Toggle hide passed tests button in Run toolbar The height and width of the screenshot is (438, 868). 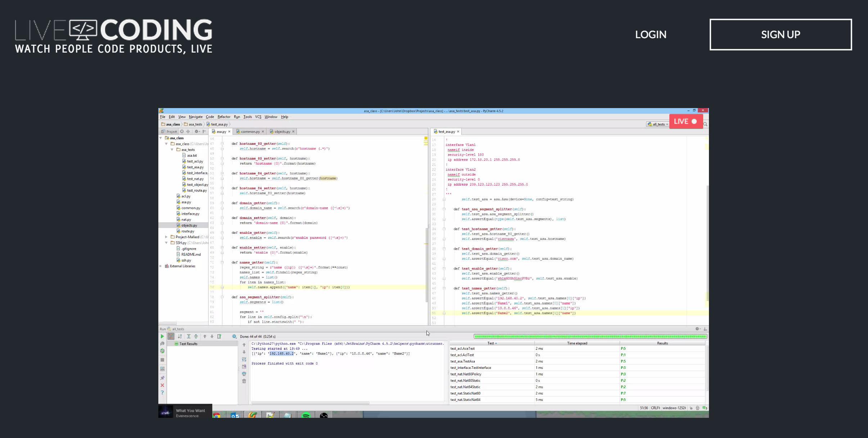[x=171, y=336]
